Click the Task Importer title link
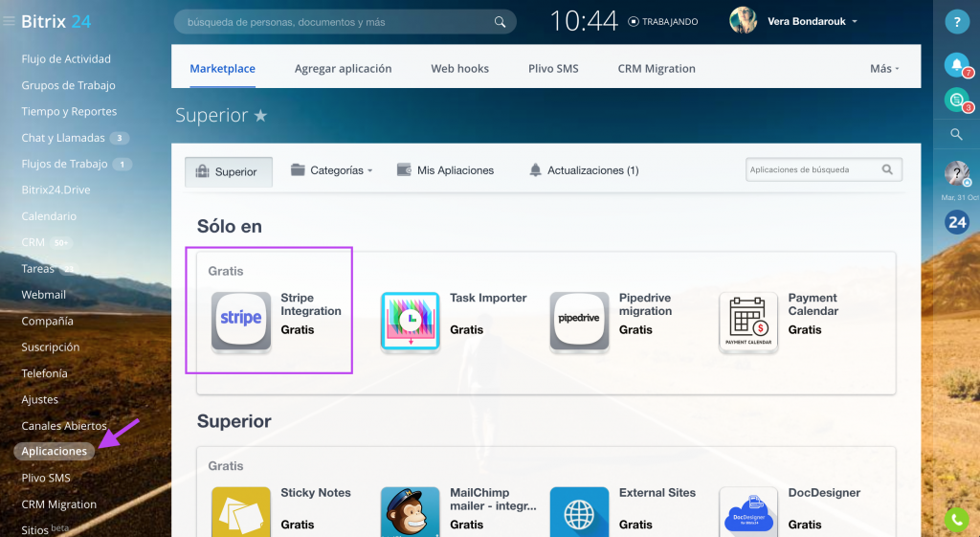Image resolution: width=980 pixels, height=537 pixels. pos(488,299)
